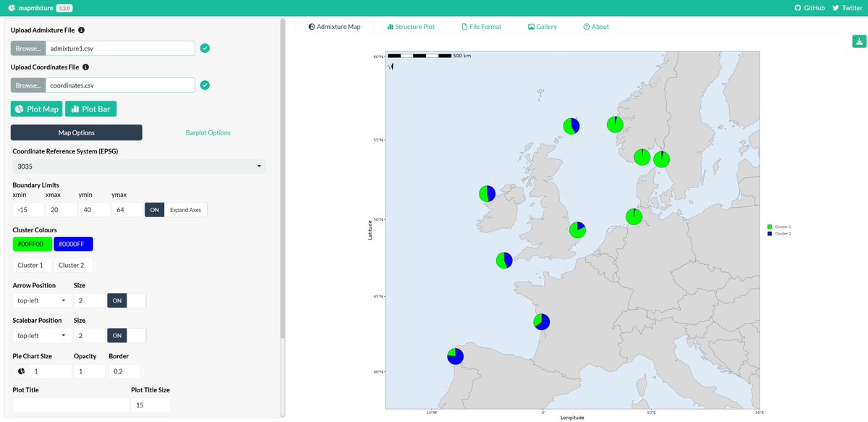This screenshot has height=422, width=868.
Task: Toggle the north arrow ON switch
Action: (x=116, y=300)
